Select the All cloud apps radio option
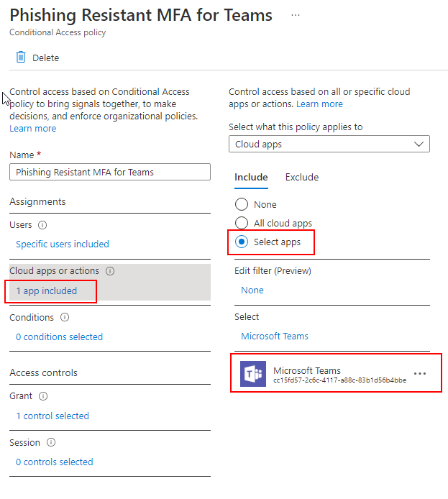 click(x=242, y=223)
